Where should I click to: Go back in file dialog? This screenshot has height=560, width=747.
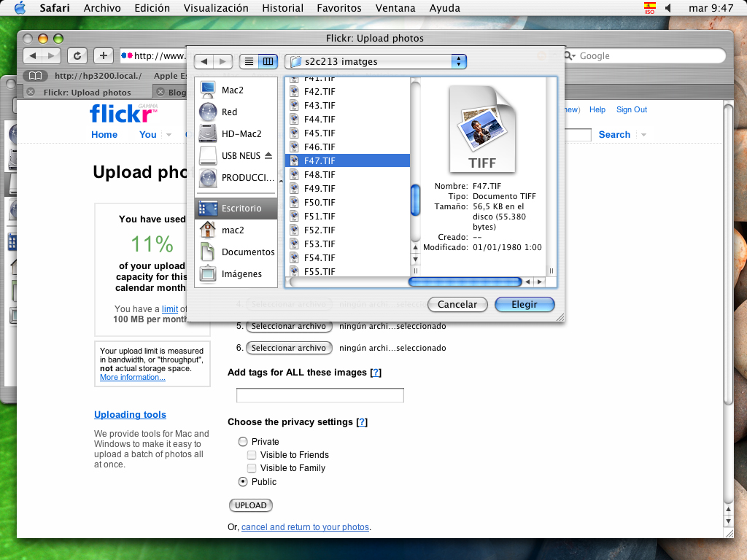pyautogui.click(x=204, y=61)
